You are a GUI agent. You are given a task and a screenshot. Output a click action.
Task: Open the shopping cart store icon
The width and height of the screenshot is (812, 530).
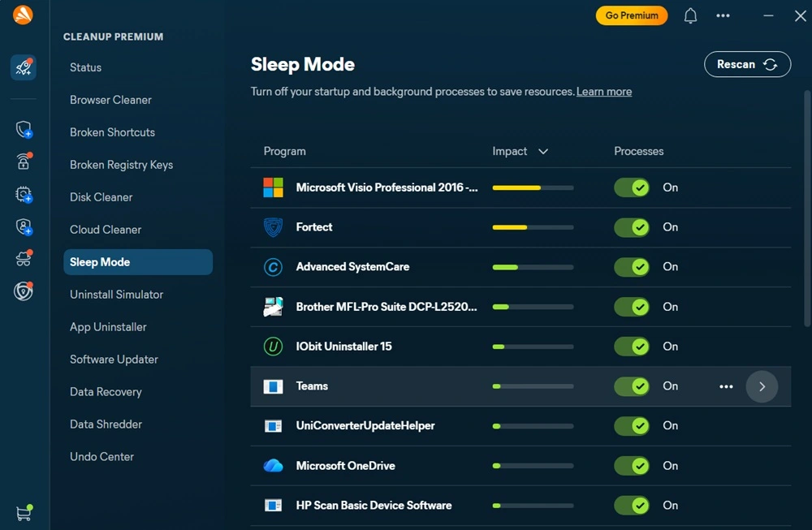pos(24,512)
